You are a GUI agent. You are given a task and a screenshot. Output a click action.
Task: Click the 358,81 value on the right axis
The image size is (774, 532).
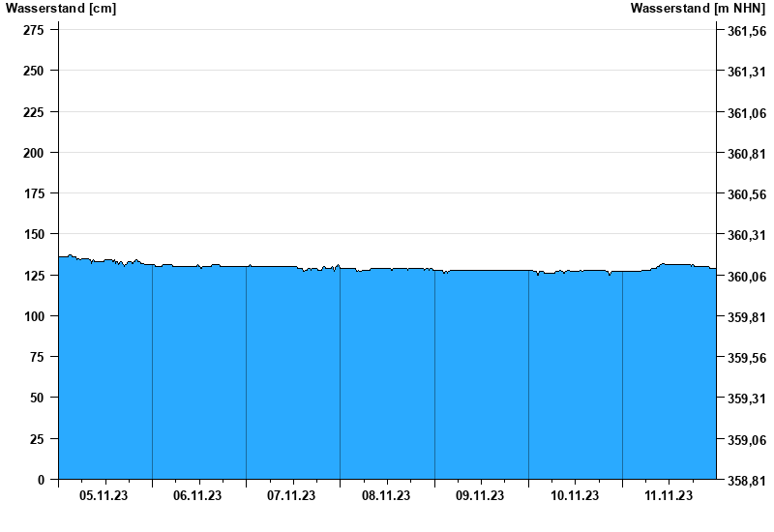(745, 481)
